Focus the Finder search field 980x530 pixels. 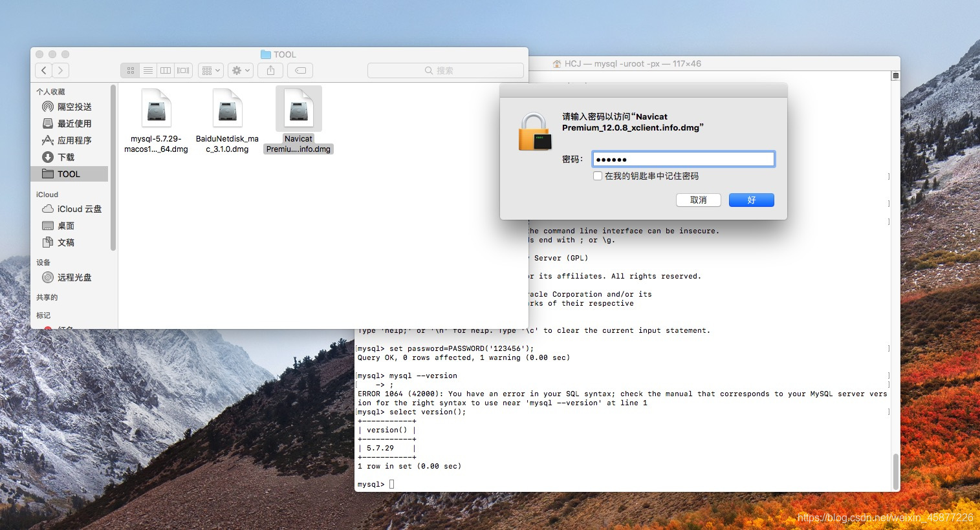tap(445, 70)
